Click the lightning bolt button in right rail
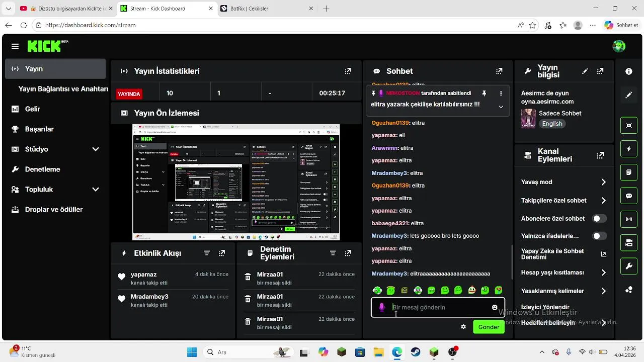 629,149
